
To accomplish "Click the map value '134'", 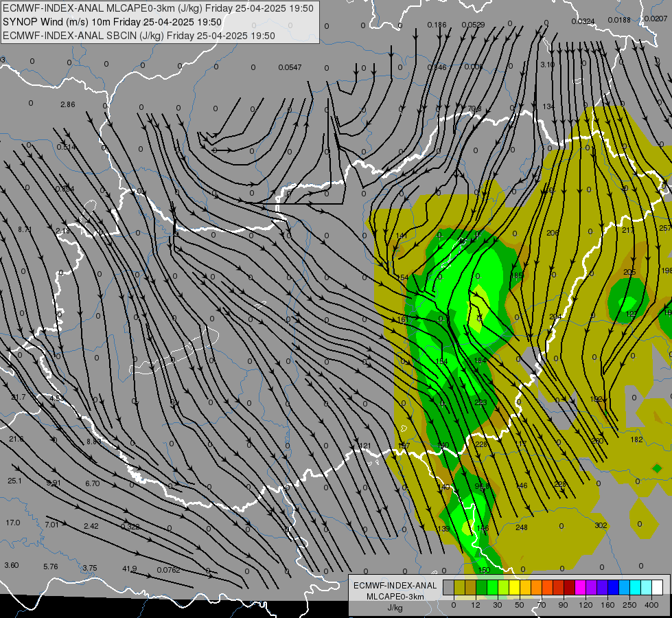I will (548, 106).
